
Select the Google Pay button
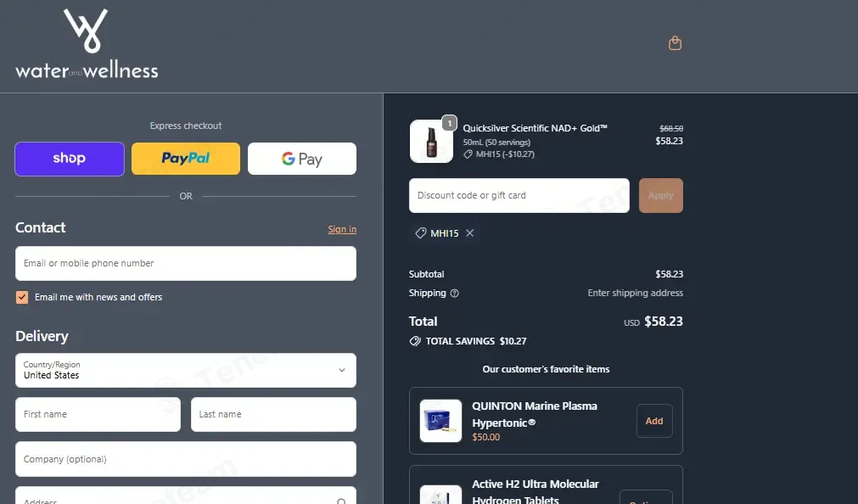click(302, 159)
